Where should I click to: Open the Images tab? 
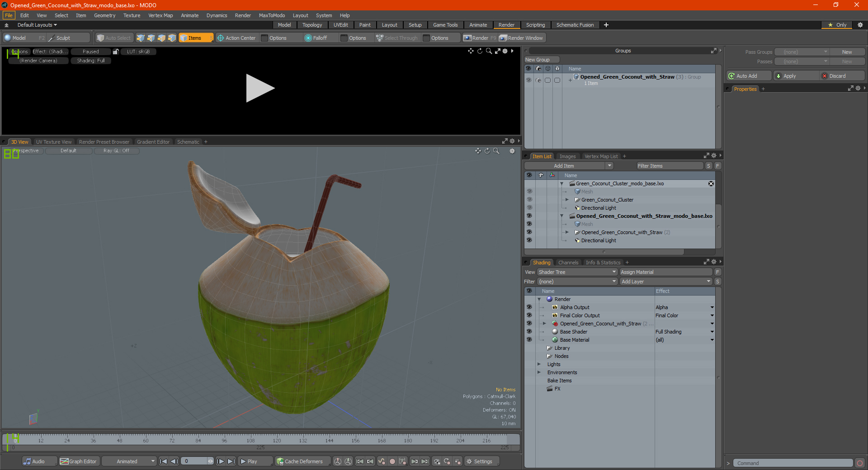(x=567, y=156)
